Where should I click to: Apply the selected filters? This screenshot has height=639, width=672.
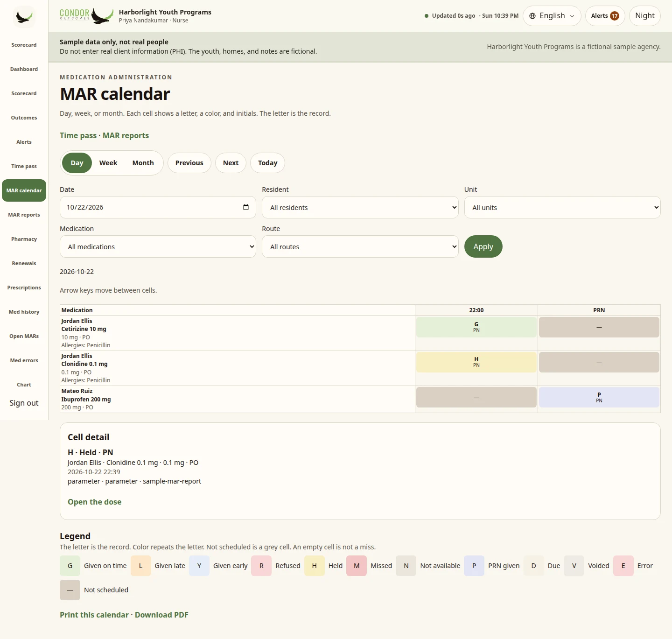click(x=483, y=246)
